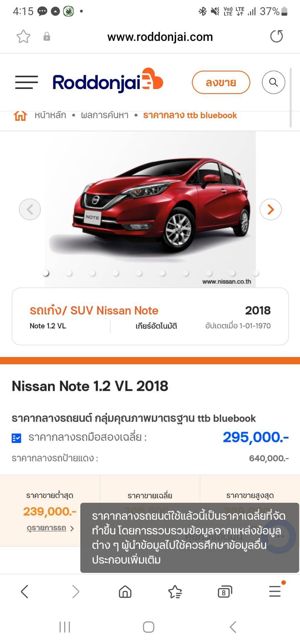Tap the page scrollbar on right edge
This screenshot has width=300, height=644.
[x=291, y=98]
